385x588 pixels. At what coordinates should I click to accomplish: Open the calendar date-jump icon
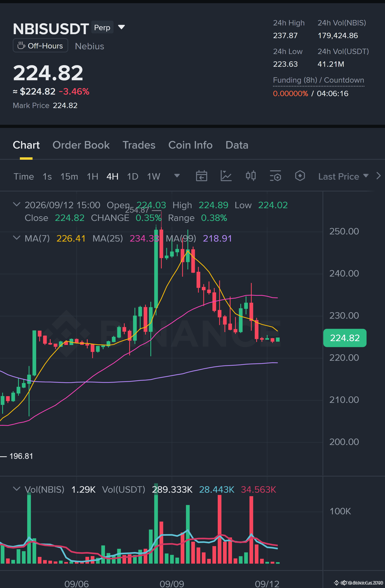tap(201, 176)
